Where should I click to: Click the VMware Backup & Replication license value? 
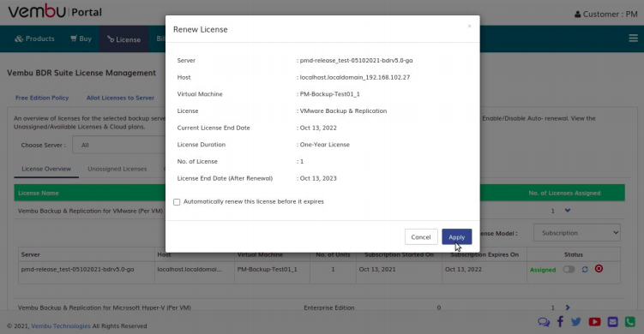click(x=343, y=110)
